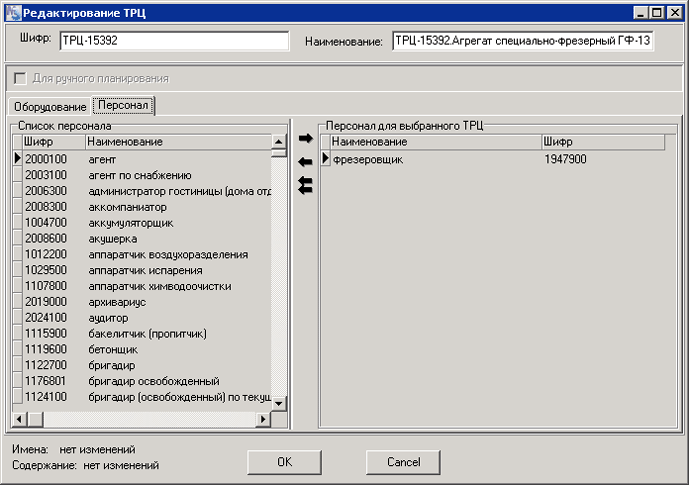Switch to the Оборудование tab
The width and height of the screenshot is (689, 485).
pos(50,107)
